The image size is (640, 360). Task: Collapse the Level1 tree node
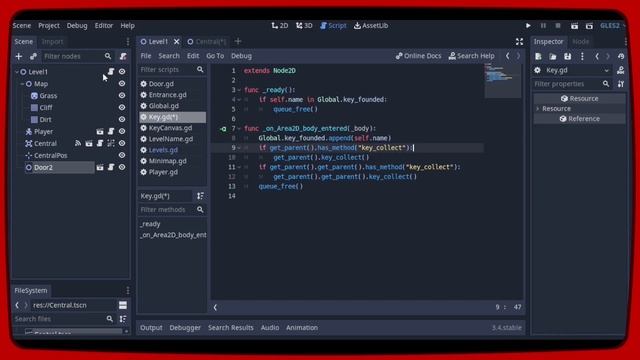(17, 72)
